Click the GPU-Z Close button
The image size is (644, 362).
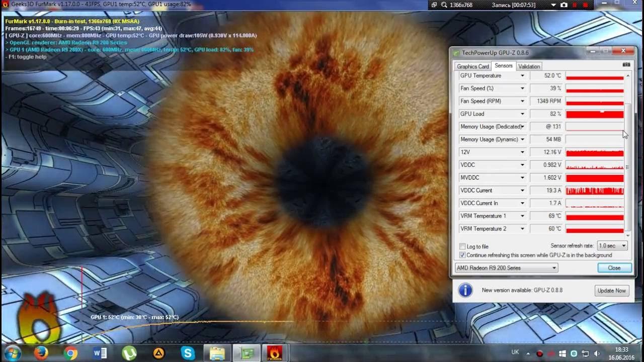[x=614, y=268]
